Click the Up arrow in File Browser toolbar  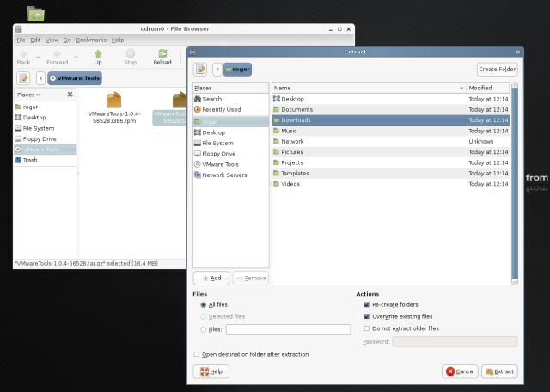98,53
